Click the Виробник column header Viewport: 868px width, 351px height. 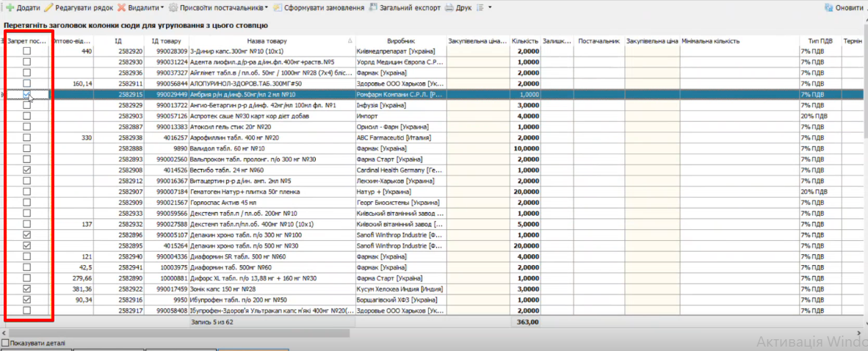pos(399,41)
